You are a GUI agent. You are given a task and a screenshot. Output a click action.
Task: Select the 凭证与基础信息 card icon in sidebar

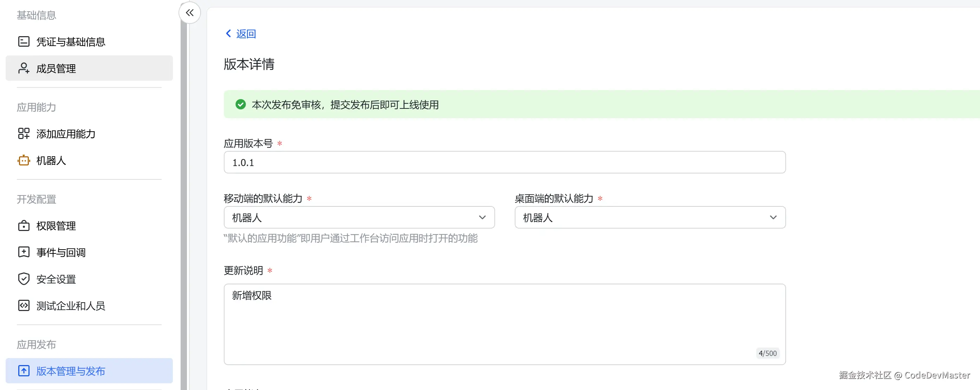(24, 41)
